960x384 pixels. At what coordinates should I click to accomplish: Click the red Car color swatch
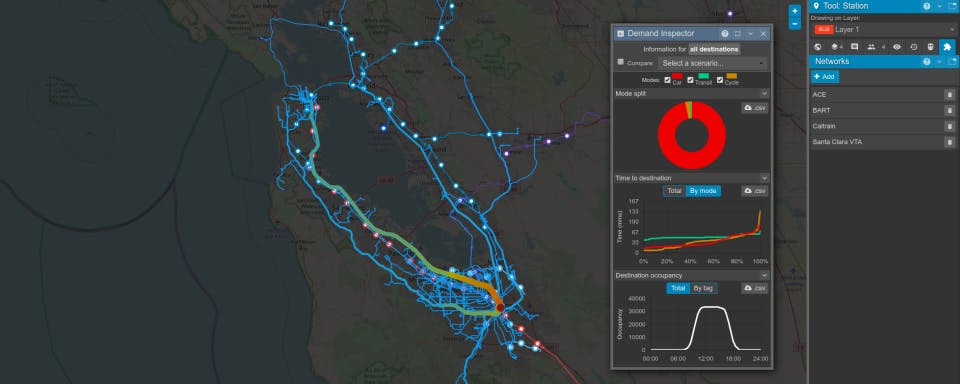(678, 76)
